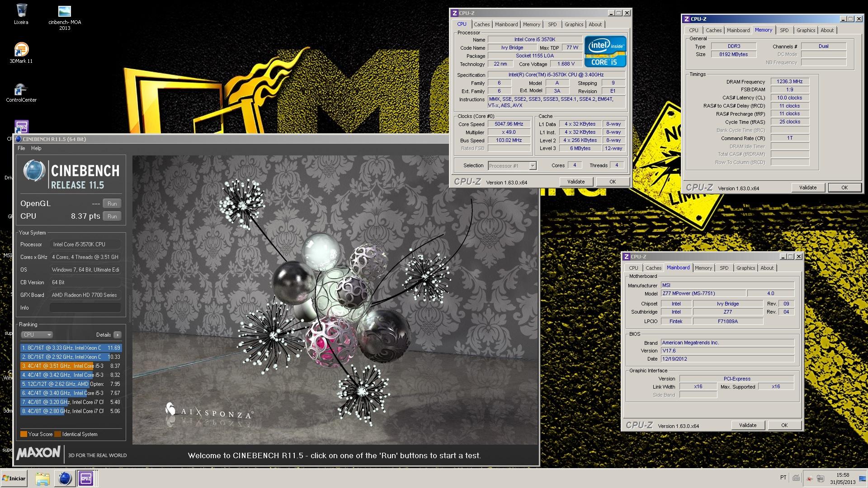
Task: Click Cinebench title bar globe icon
Action: point(19,139)
